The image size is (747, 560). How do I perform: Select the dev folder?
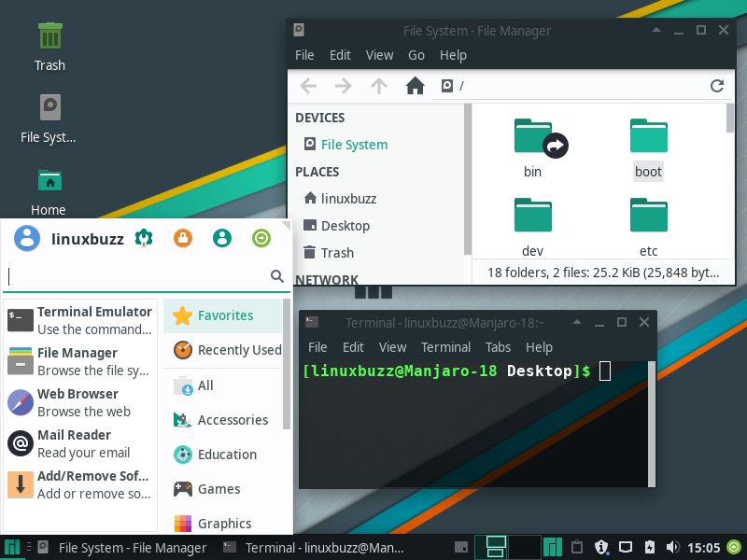[x=532, y=216]
